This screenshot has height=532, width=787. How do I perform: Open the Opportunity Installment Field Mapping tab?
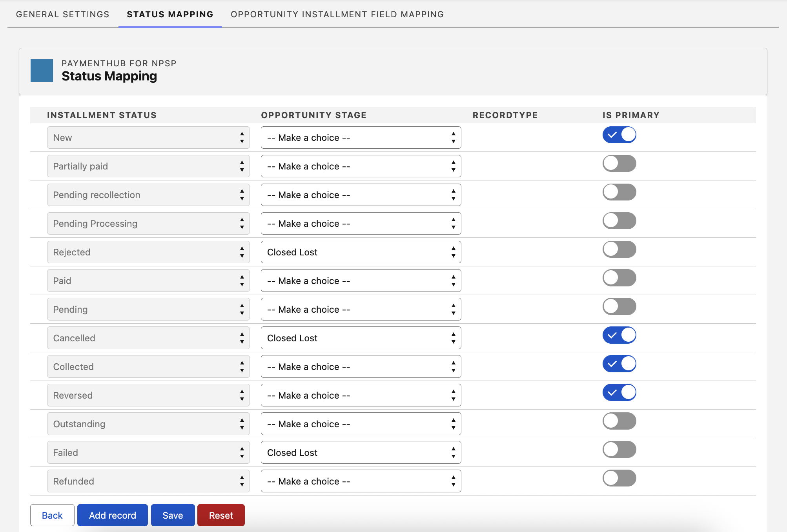pyautogui.click(x=337, y=14)
